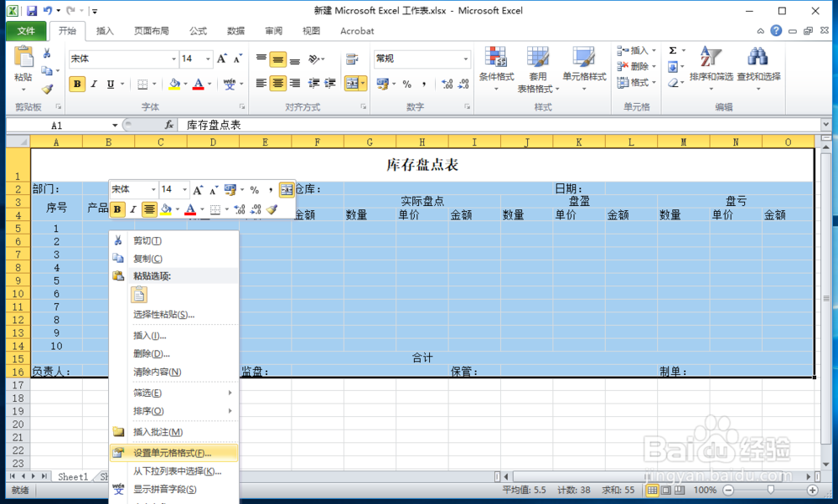
Task: Choose 复制(C) from context menu
Action: click(x=173, y=259)
